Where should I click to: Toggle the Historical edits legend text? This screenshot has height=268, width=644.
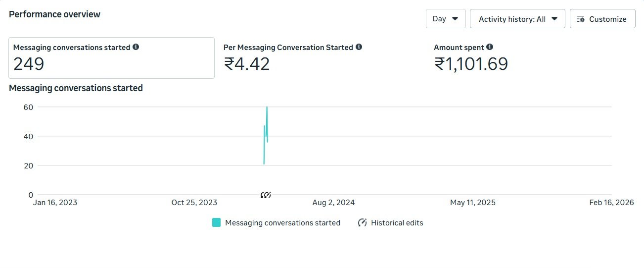(397, 223)
